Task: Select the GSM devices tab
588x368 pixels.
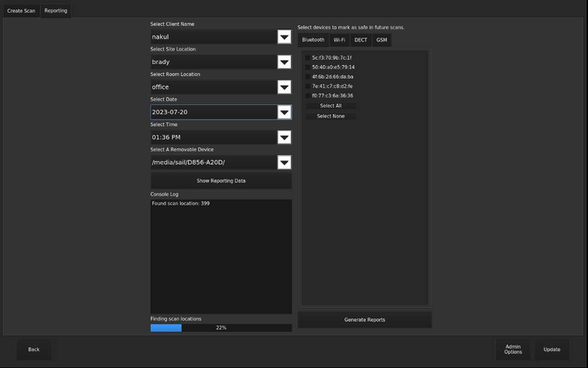Action: tap(381, 40)
